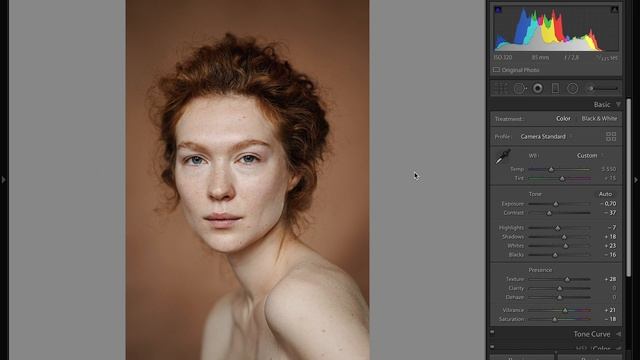Select the Graduated Filter tool
640x360 pixels.
coord(555,88)
